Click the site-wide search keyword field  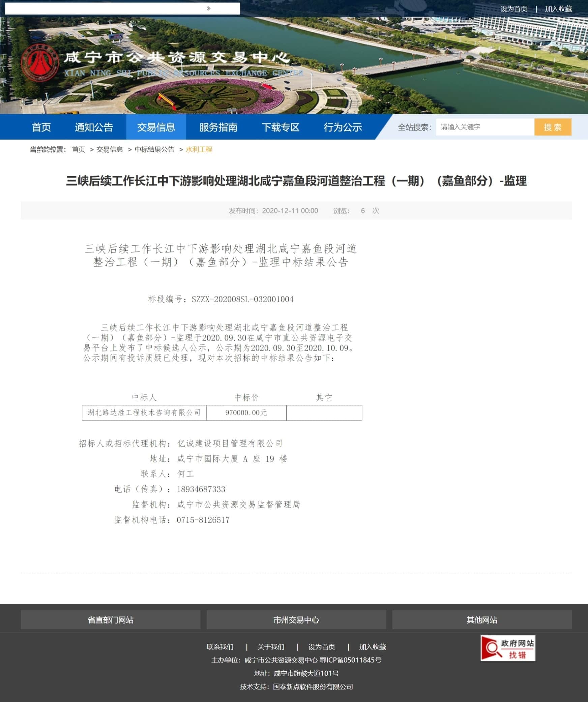[484, 127]
